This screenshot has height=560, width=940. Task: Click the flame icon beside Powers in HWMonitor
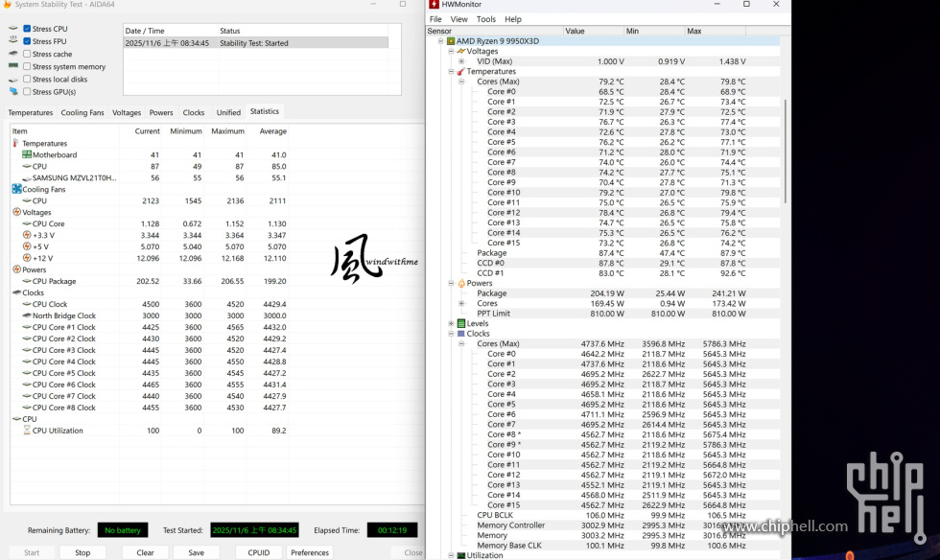pos(460,284)
